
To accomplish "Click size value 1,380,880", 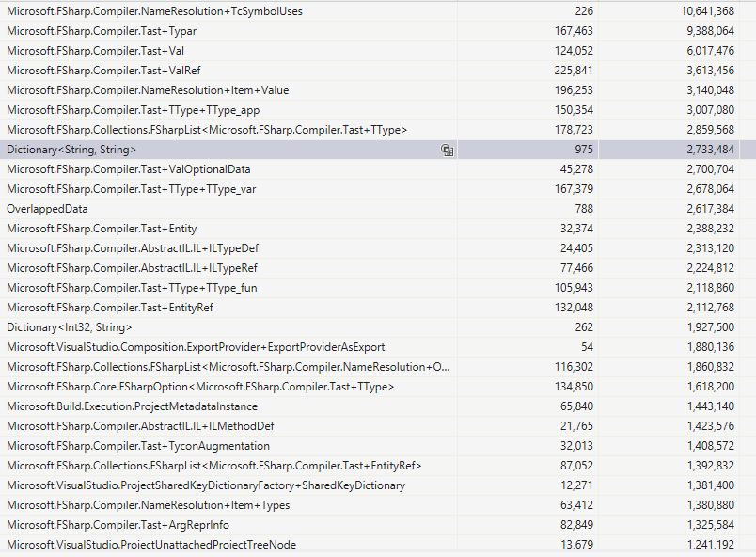I will 711,505.
